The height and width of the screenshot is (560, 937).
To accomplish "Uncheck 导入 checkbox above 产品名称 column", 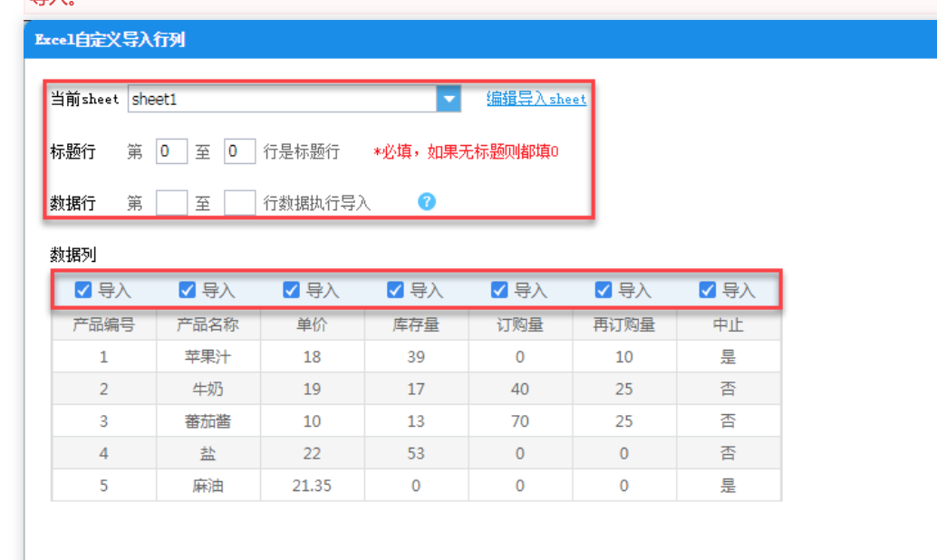I will [187, 290].
